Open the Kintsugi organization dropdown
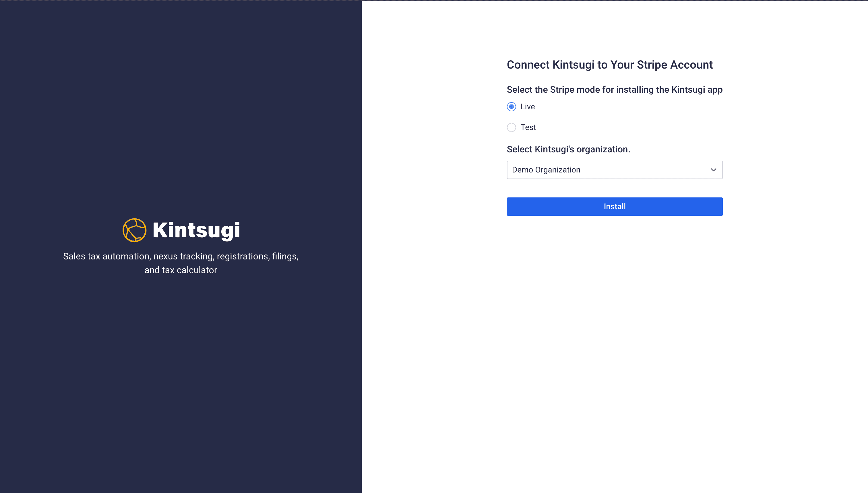 tap(614, 170)
